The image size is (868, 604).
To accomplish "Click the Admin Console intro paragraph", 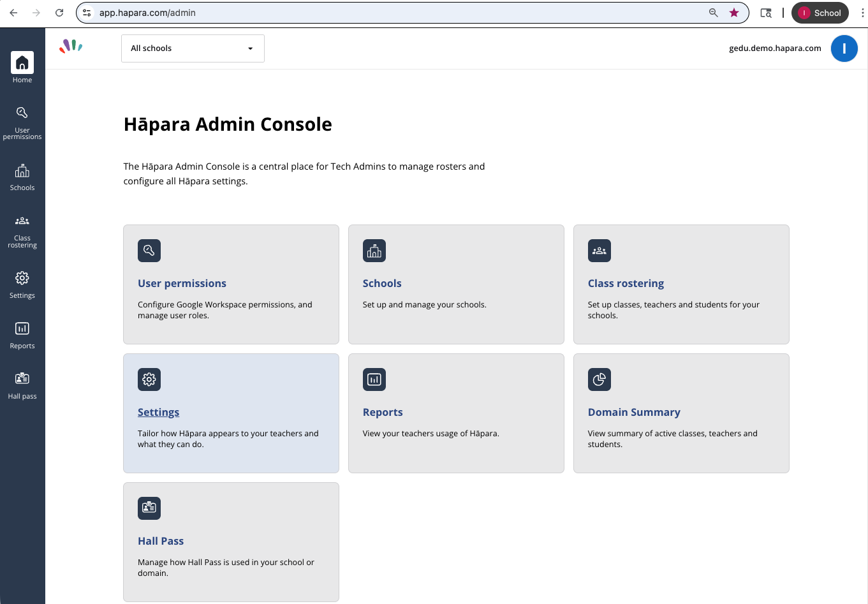I will (304, 173).
